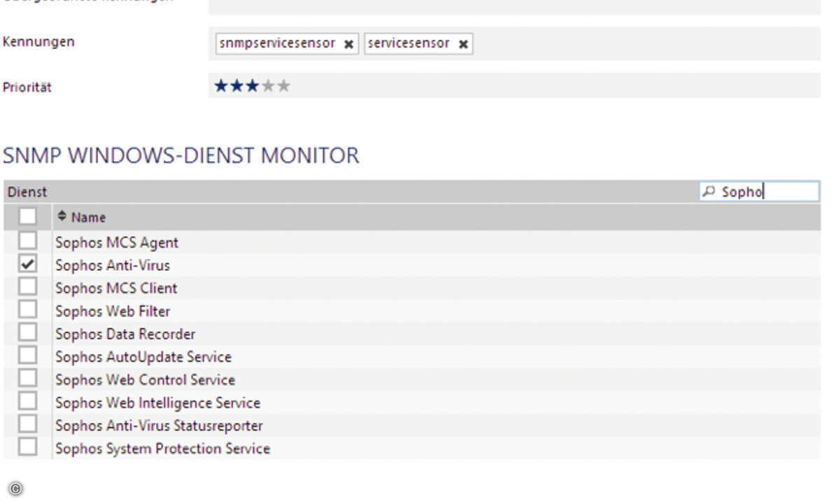Set priority to four stars
The height and width of the screenshot is (504, 840).
coord(267,86)
